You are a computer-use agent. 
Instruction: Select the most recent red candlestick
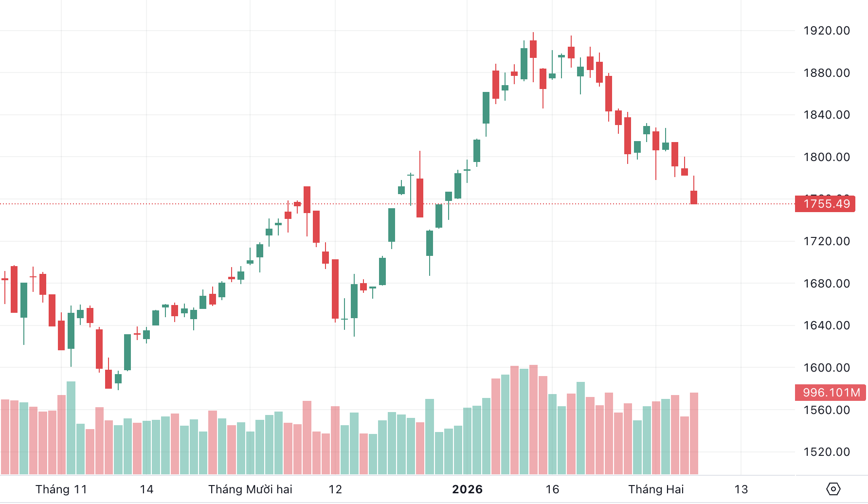(x=694, y=198)
